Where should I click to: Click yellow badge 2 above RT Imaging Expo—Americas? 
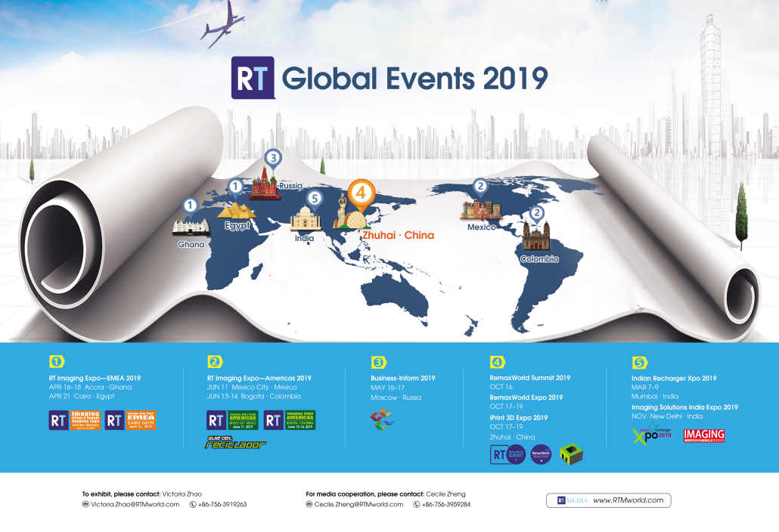215,362
